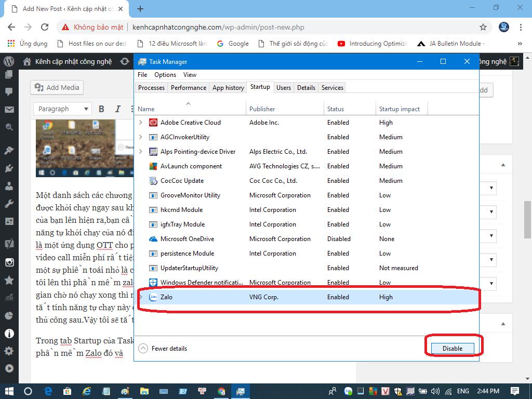Bookmark this page with the star icon
The height and width of the screenshot is (399, 532).
pyautogui.click(x=483, y=27)
